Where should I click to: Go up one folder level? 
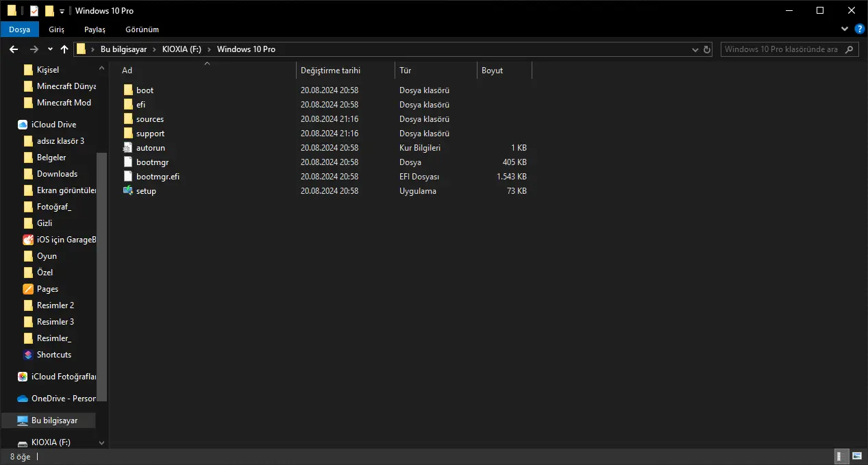(x=64, y=49)
